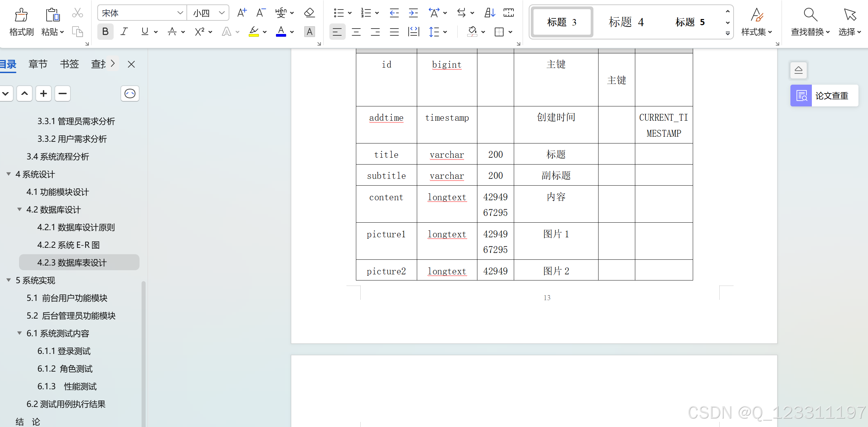868x427 pixels.
Task: Align text left
Action: 337,32
